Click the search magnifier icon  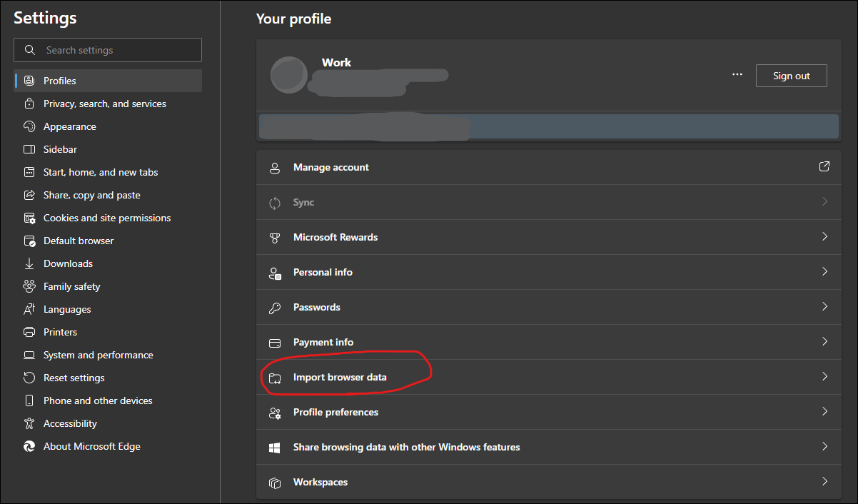click(x=29, y=50)
